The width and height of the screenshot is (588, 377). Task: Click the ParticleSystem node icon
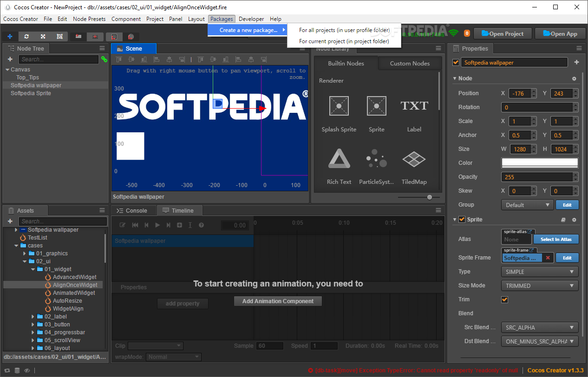tap(377, 158)
